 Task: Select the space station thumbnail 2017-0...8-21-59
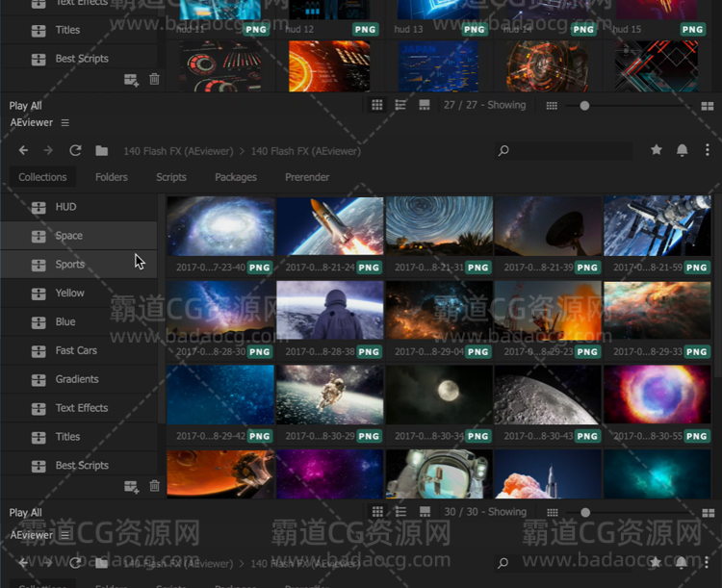pyautogui.click(x=658, y=226)
